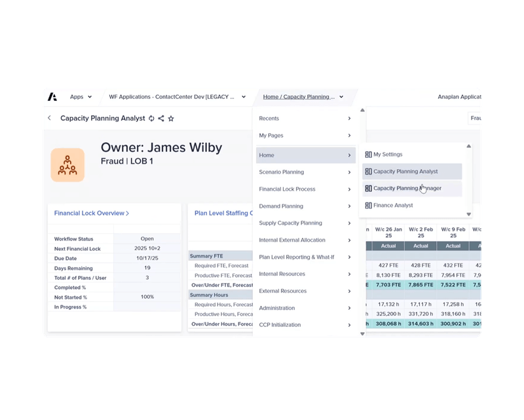Click page icon next to Capacity Planning Manager
This screenshot has width=524, height=420.
coord(368,188)
